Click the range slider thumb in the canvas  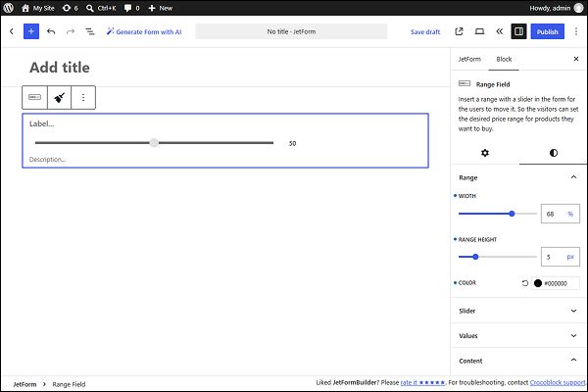[154, 142]
